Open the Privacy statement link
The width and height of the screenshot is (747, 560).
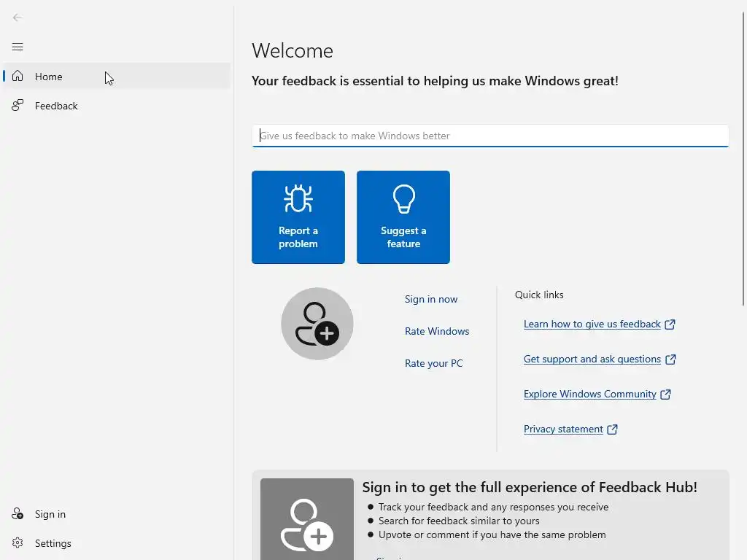click(x=563, y=429)
